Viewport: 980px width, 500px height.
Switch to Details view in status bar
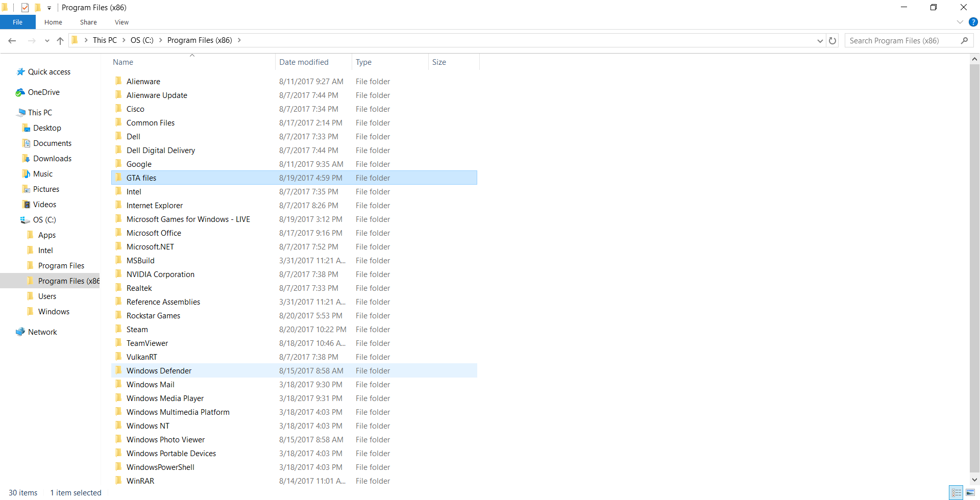tap(957, 493)
